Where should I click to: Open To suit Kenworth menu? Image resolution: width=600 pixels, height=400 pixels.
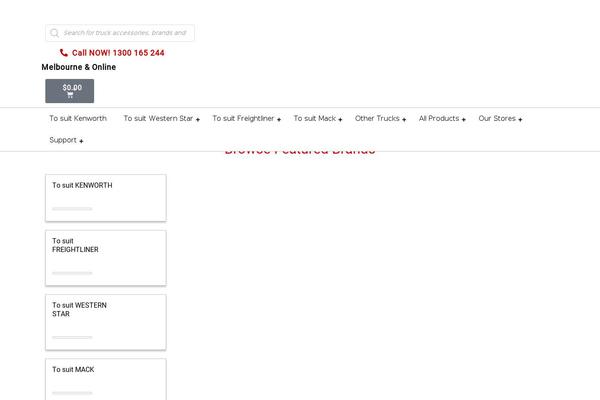point(78,119)
